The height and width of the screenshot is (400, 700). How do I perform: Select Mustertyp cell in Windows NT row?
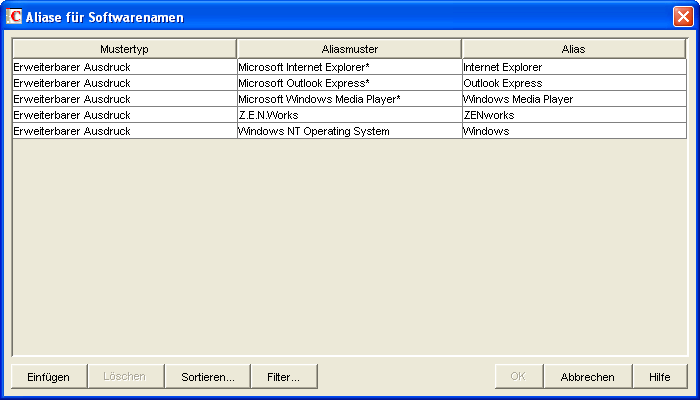coord(125,131)
